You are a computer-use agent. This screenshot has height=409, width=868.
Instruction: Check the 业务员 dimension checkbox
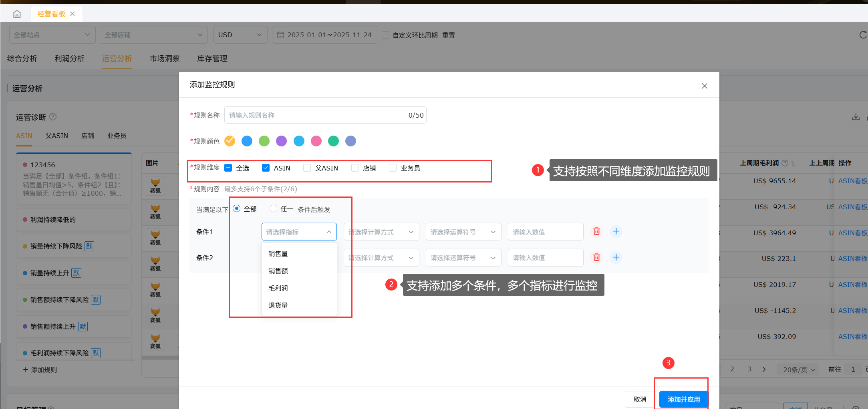pos(393,168)
